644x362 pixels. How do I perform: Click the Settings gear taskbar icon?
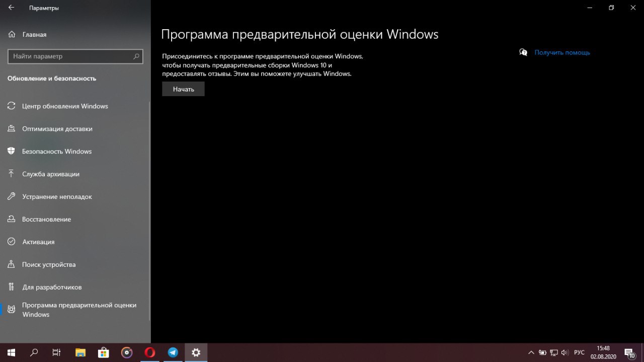196,352
